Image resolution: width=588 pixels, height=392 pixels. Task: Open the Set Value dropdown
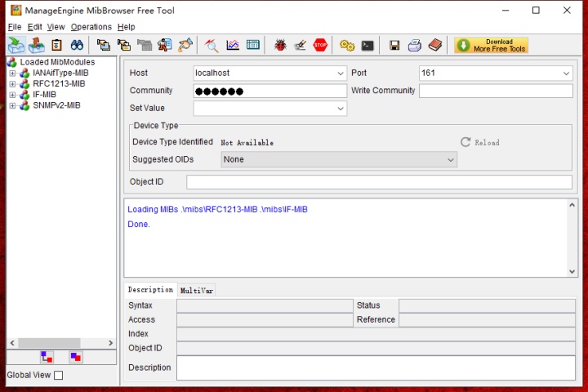[340, 109]
